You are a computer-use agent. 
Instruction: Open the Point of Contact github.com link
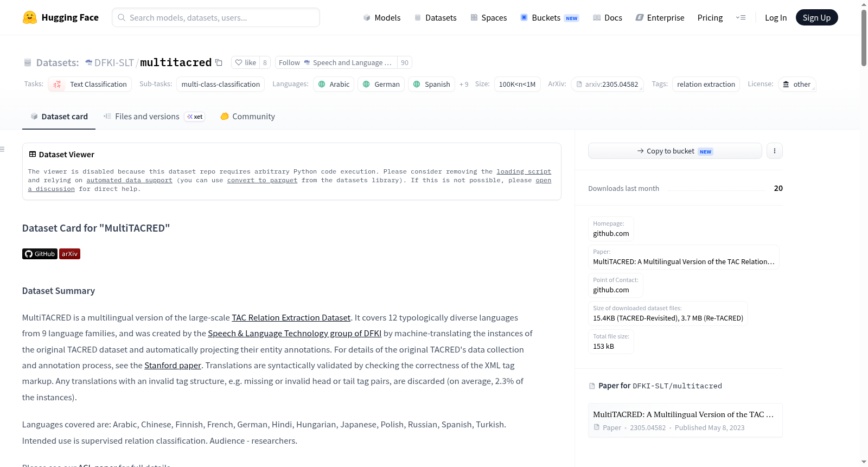click(615, 285)
